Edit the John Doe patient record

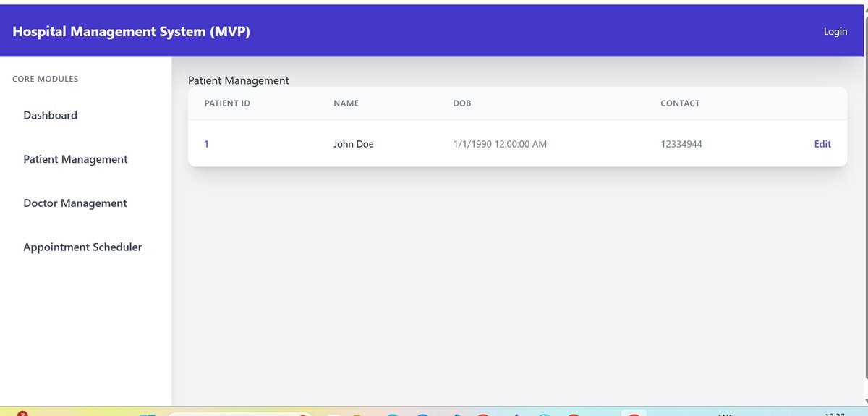822,144
